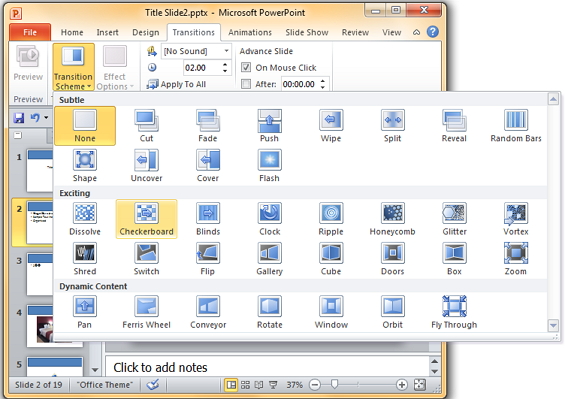Apply the Conveyor transition
Image resolution: width=565 pixels, height=399 pixels.
pos(208,312)
